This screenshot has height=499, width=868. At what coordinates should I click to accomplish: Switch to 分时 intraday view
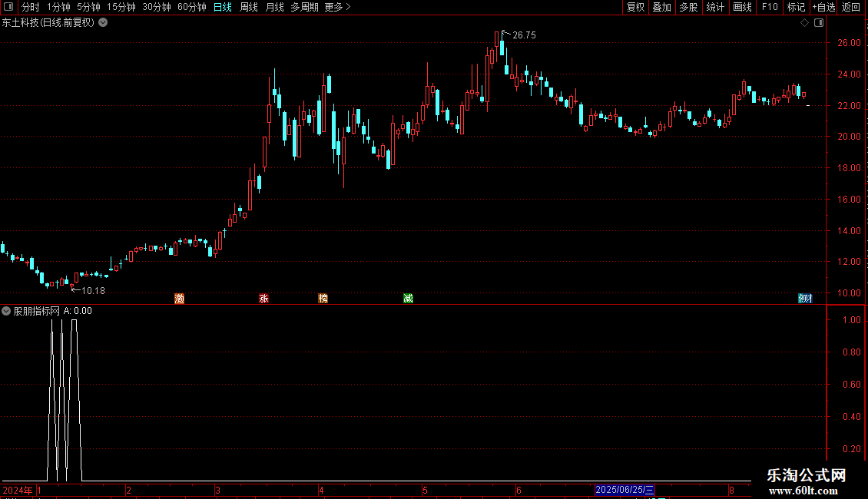pyautogui.click(x=31, y=7)
